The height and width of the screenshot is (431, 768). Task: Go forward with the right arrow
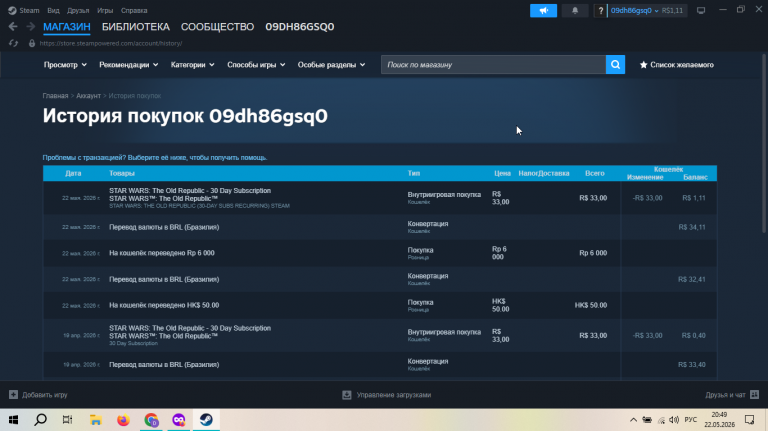tap(30, 26)
